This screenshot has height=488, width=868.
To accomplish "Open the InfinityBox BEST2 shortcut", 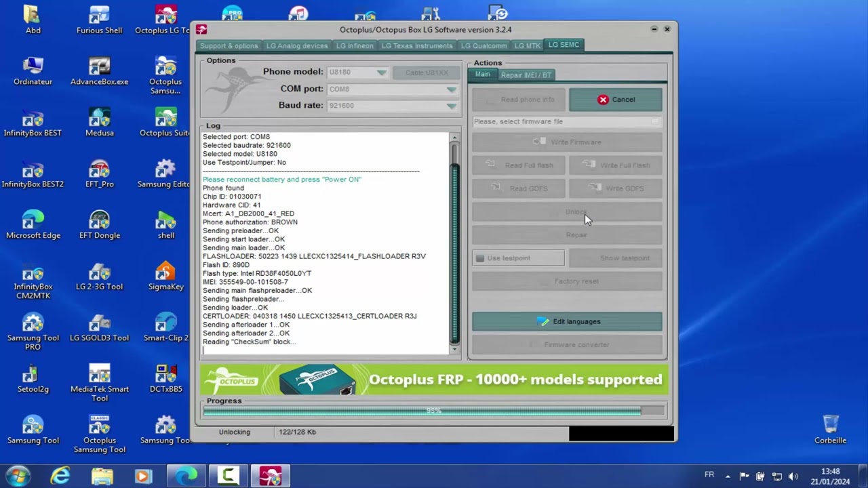I will (33, 174).
